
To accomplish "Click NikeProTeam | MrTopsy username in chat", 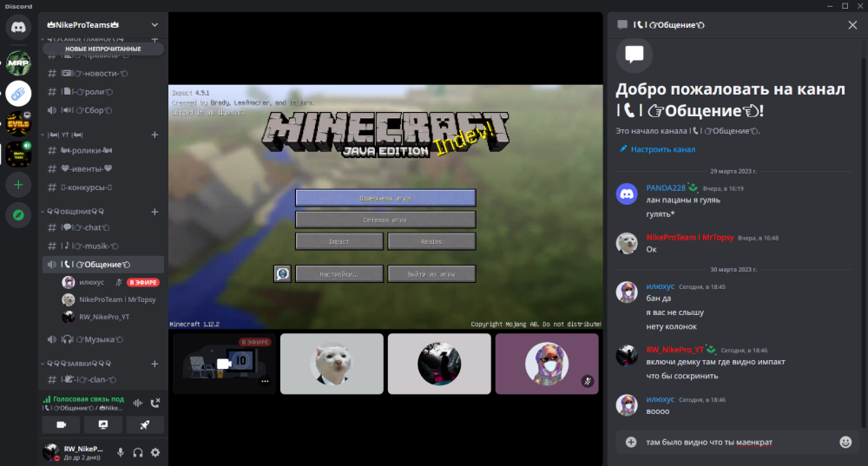I will tap(690, 238).
